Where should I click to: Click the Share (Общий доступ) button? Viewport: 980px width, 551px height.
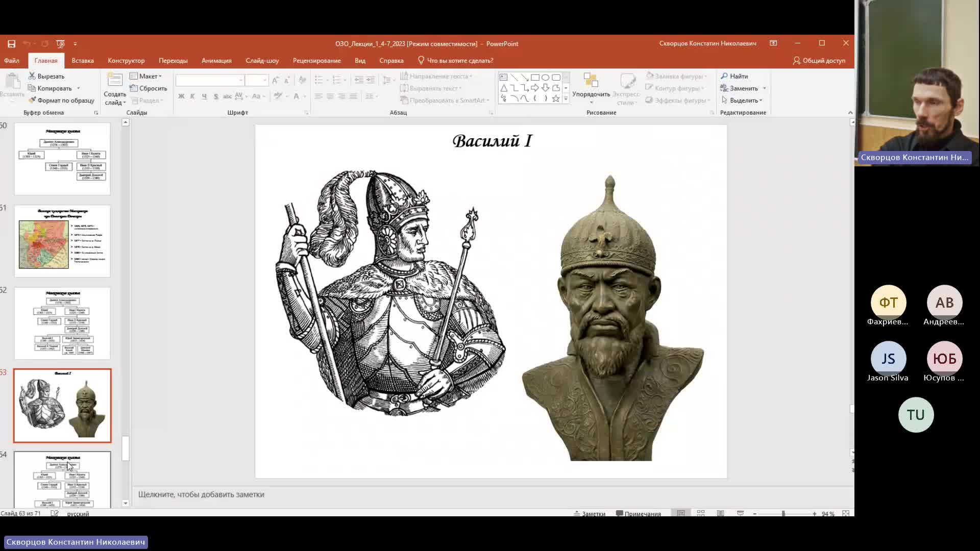click(819, 60)
